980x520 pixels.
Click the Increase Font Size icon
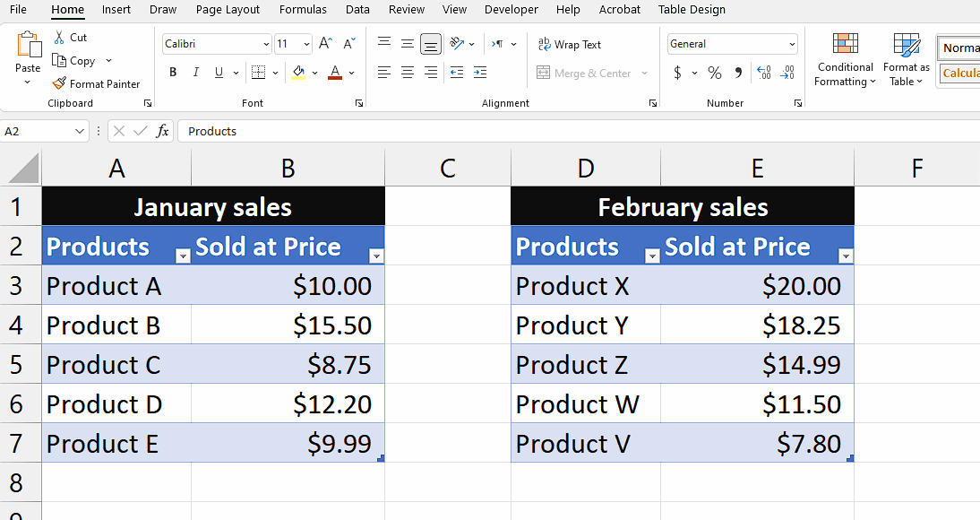pyautogui.click(x=326, y=40)
